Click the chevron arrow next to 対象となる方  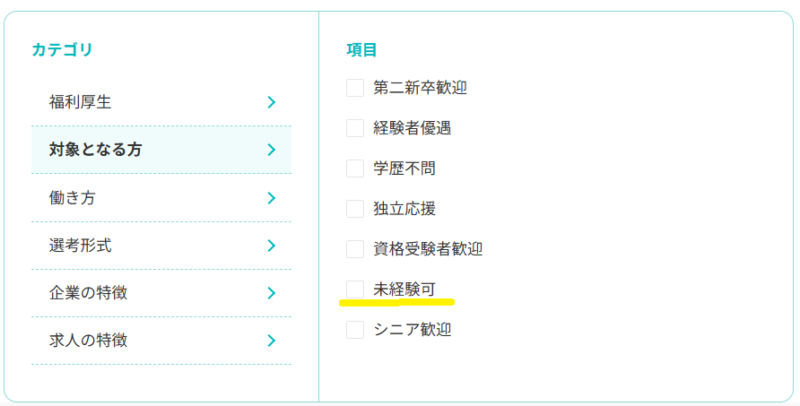(x=271, y=150)
